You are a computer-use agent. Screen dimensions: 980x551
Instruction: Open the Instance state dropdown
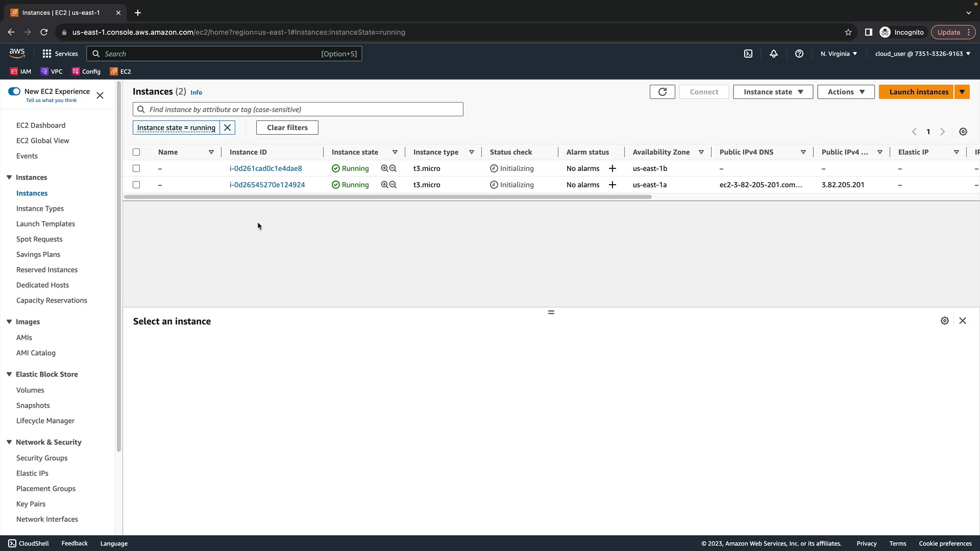coord(772,92)
